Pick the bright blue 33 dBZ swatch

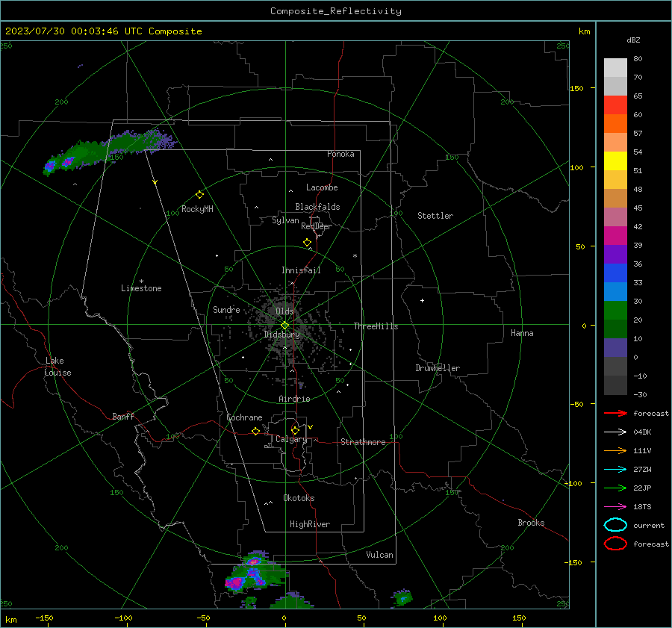pyautogui.click(x=615, y=273)
